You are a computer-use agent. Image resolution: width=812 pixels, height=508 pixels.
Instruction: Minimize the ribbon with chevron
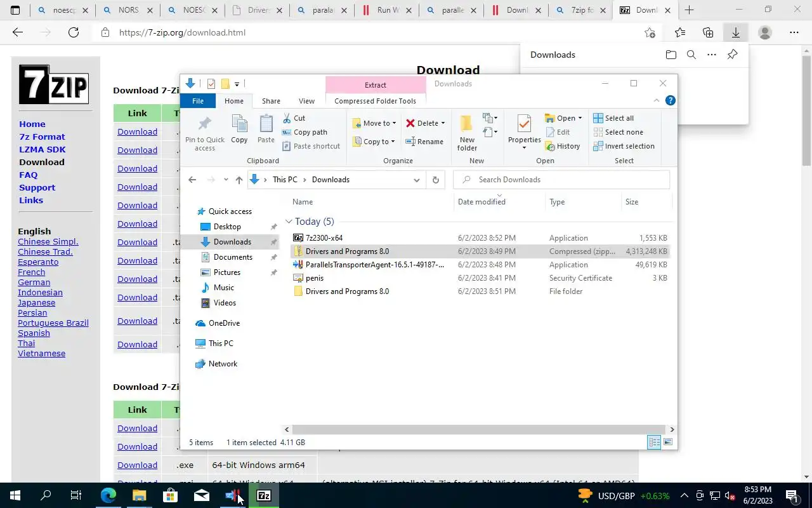pos(657,100)
